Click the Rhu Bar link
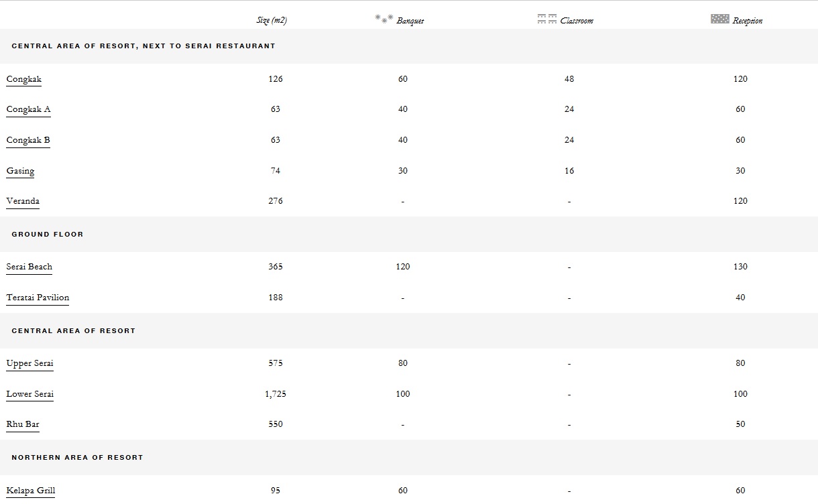 pos(23,424)
